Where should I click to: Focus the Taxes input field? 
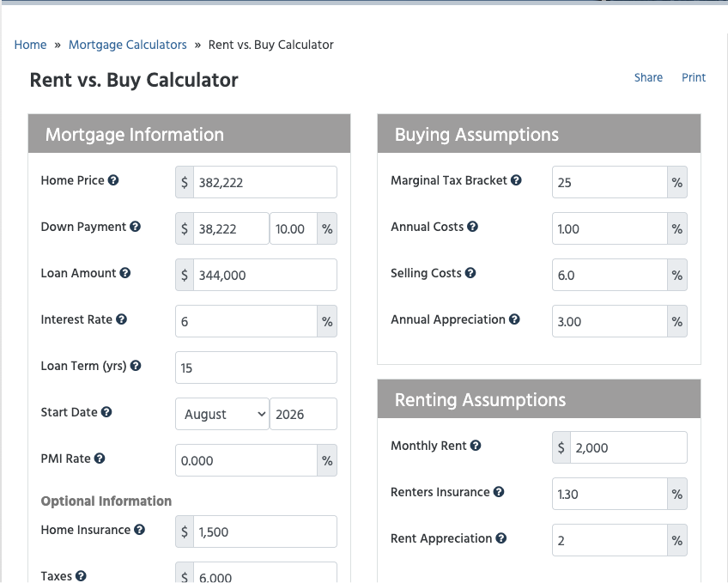[x=265, y=573]
